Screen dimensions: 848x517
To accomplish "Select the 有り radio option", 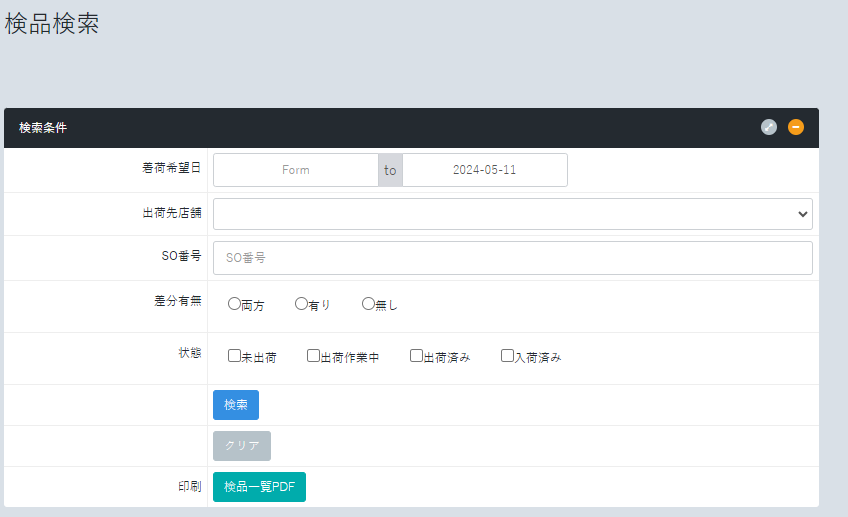I will click(x=301, y=304).
